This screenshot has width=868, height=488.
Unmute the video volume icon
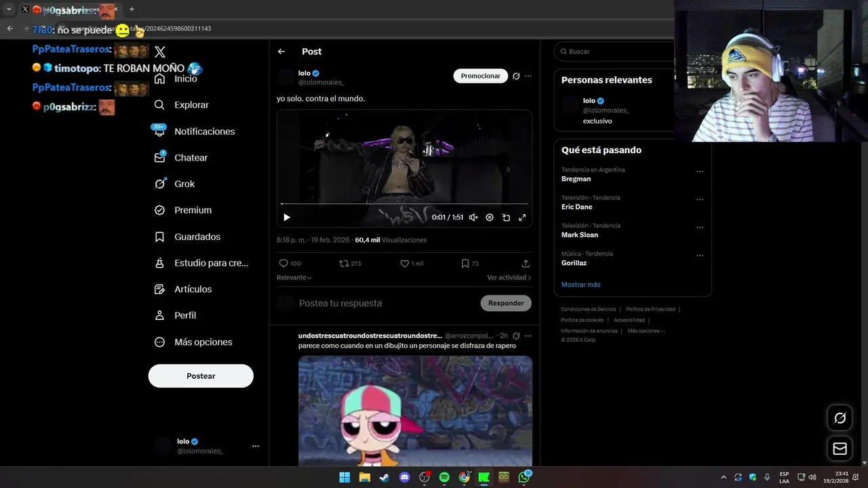click(x=473, y=218)
